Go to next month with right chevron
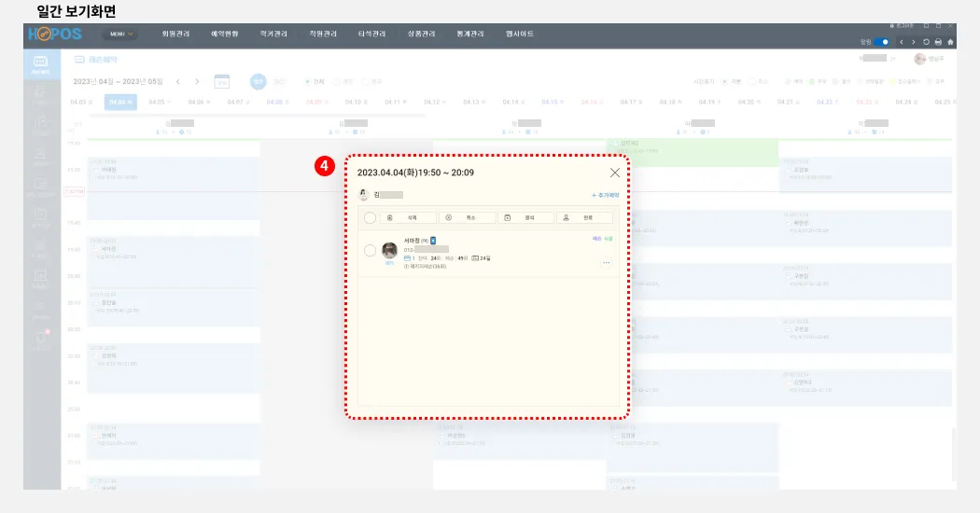Screen dimensions: 980x513 tap(197, 82)
